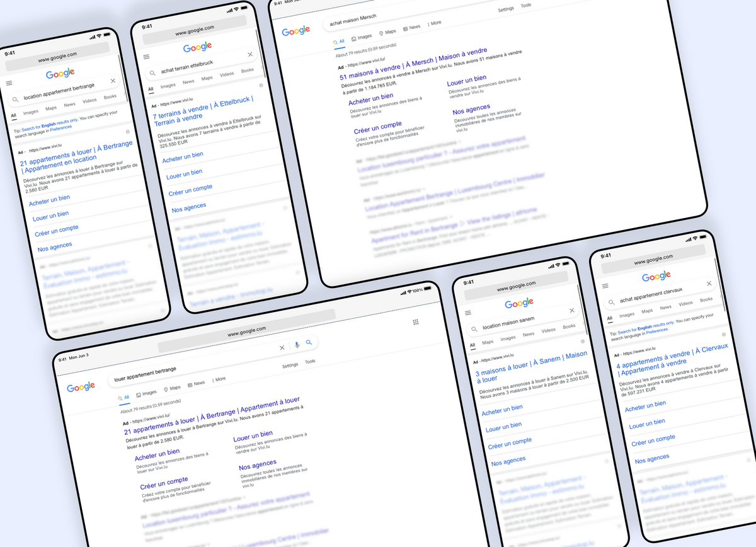This screenshot has width=756, height=547.
Task: Open Google apps grid on 'louer appartement bertrange' tablet
Action: coord(416,322)
